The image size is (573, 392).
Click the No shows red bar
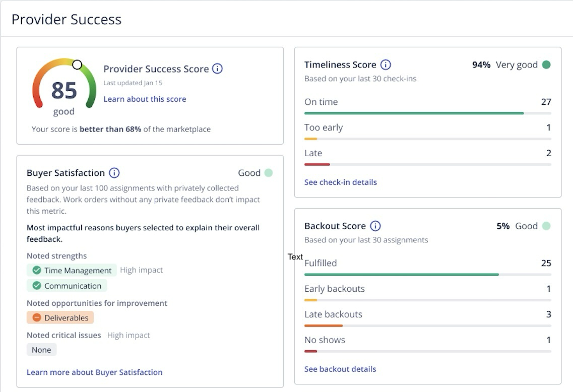tap(310, 352)
